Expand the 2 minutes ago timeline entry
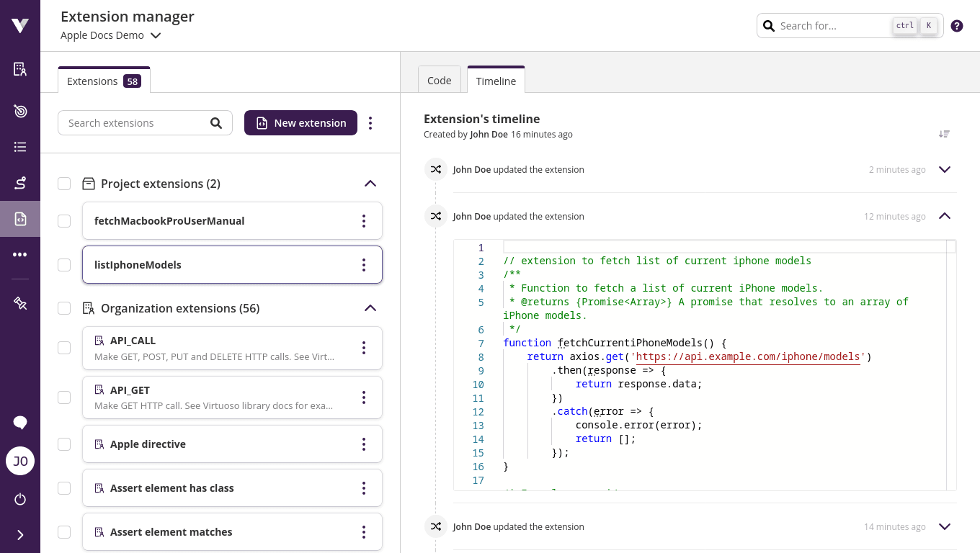980x553 pixels. 945,170
